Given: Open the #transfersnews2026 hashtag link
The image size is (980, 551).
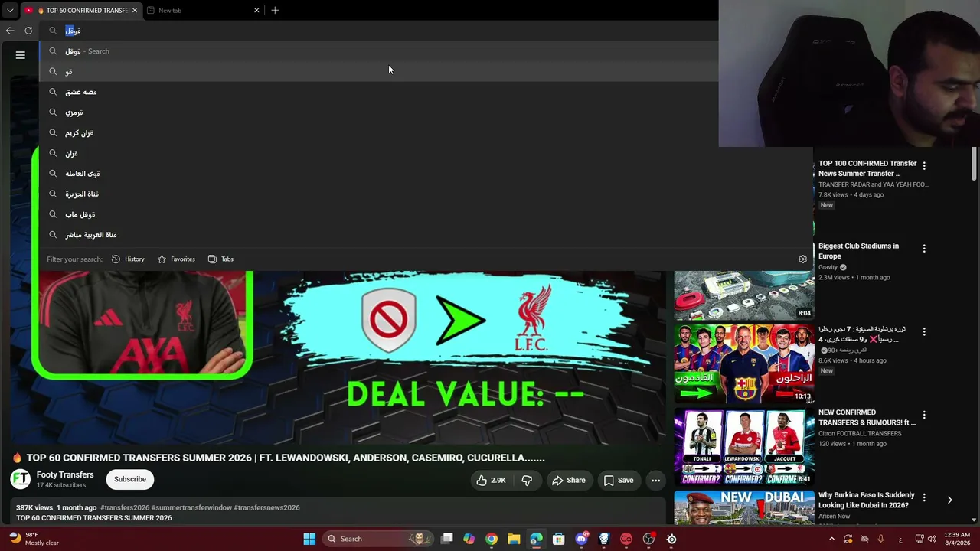Looking at the screenshot, I should [x=266, y=507].
